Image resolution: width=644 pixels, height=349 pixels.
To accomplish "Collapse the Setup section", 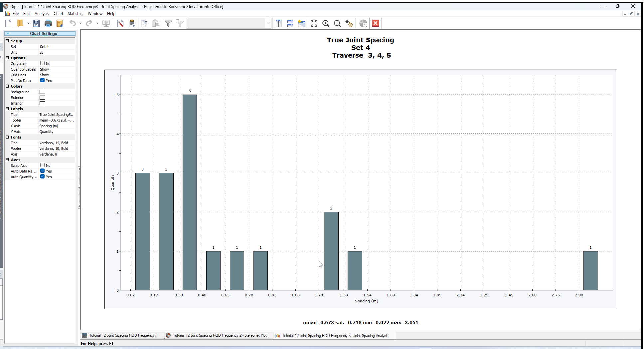I will click(x=7, y=41).
